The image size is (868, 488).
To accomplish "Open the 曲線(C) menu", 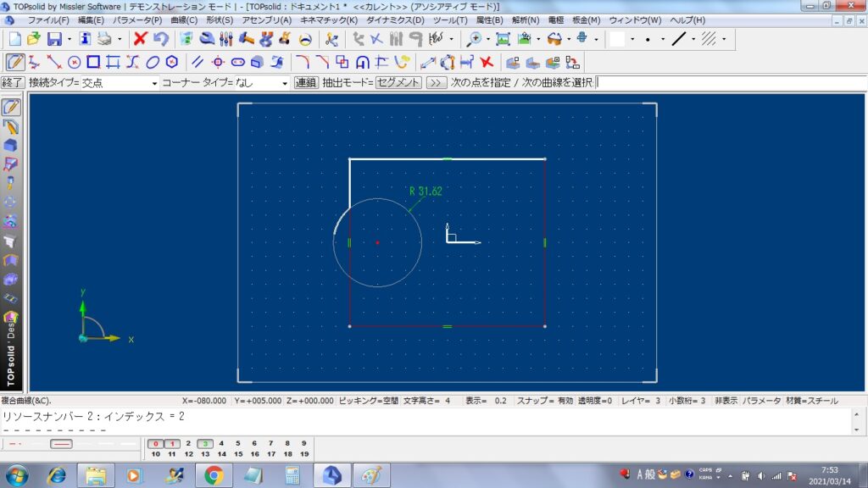I will pyautogui.click(x=184, y=20).
